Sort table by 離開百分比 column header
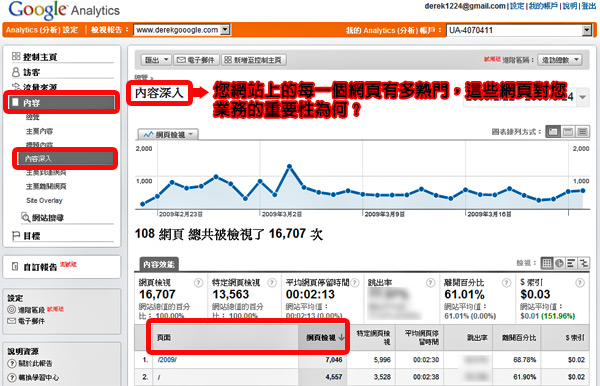This screenshot has height=386, width=600. 517,337
